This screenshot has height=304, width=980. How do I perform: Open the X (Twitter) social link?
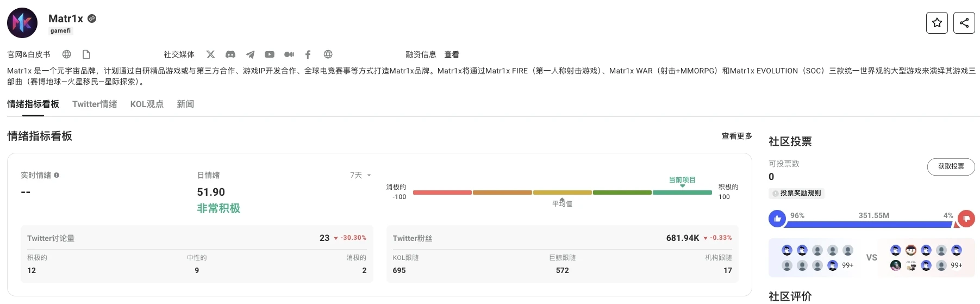tap(211, 54)
